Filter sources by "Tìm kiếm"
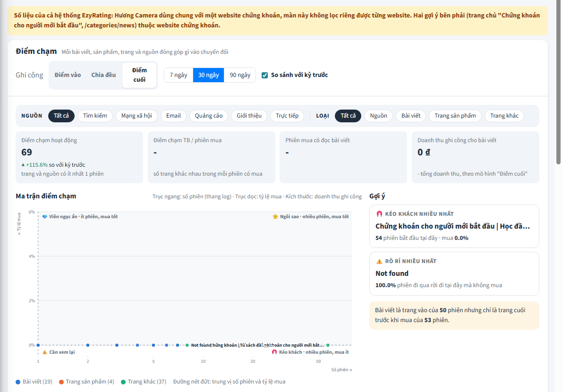Screen dimensions: 562x392 pos(95,116)
